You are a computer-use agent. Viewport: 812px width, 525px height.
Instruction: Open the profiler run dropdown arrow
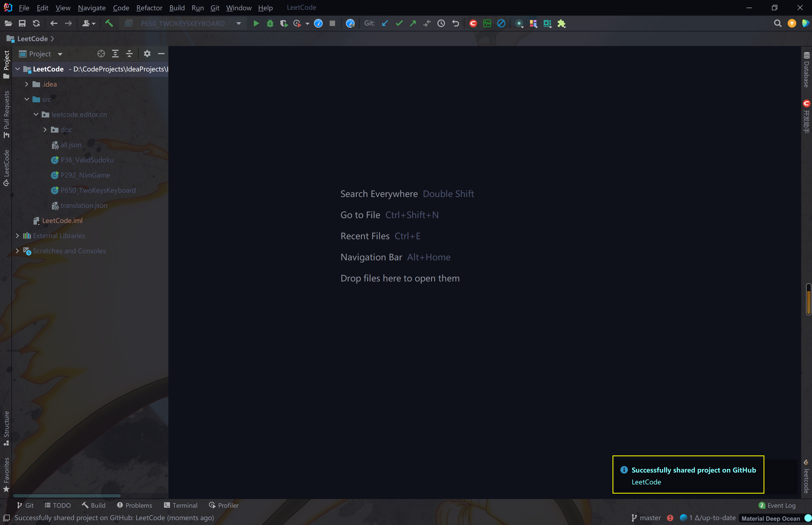coord(307,24)
